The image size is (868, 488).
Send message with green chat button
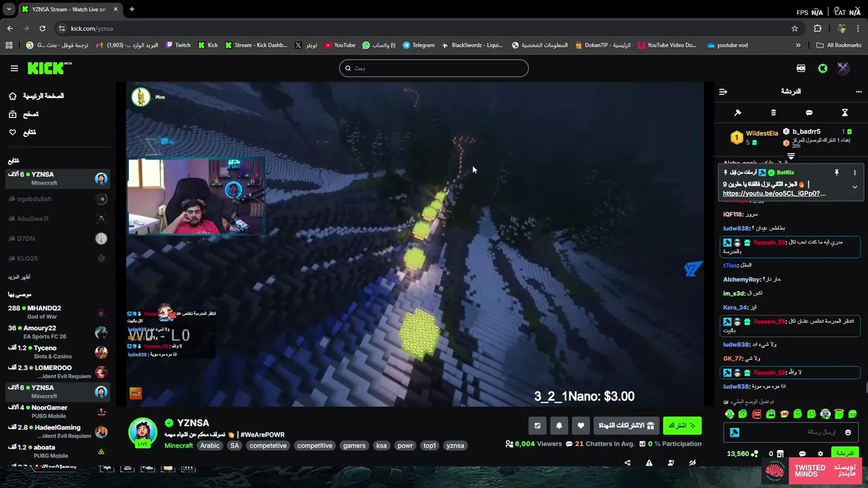844,453
